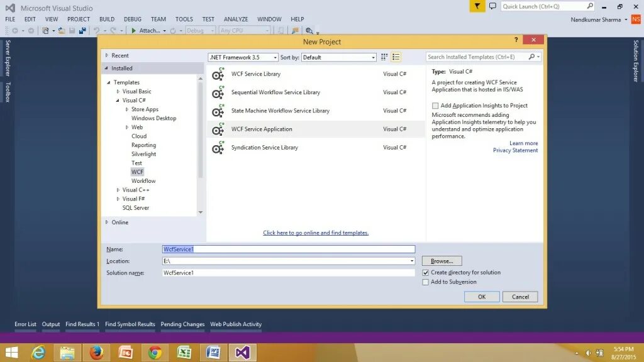The image size is (644, 362).
Task: Open the Privacy Statement link
Action: pyautogui.click(x=516, y=150)
